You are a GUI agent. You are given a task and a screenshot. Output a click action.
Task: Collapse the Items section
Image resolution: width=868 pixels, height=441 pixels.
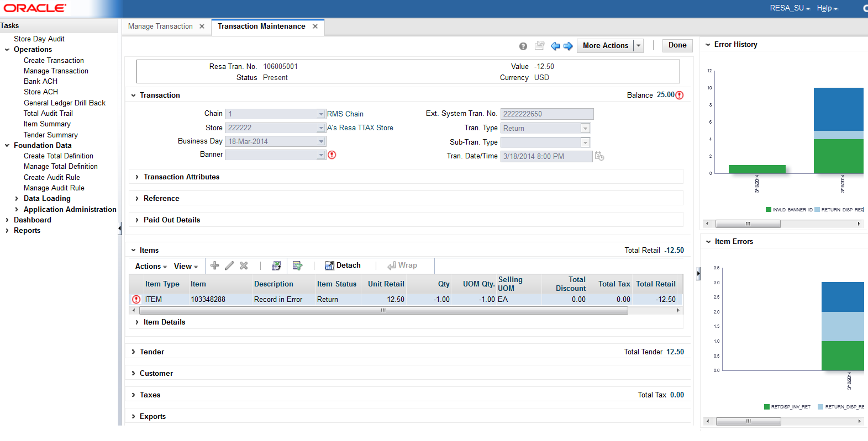pos(133,251)
